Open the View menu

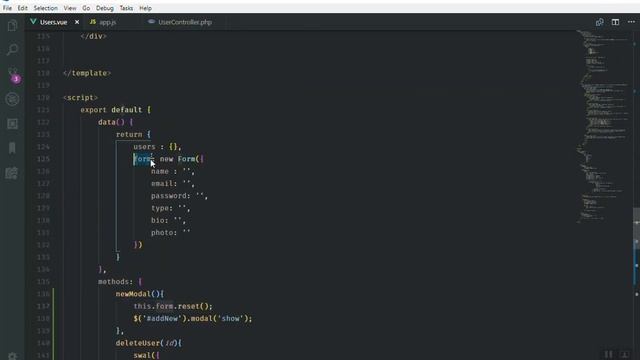[x=70, y=8]
